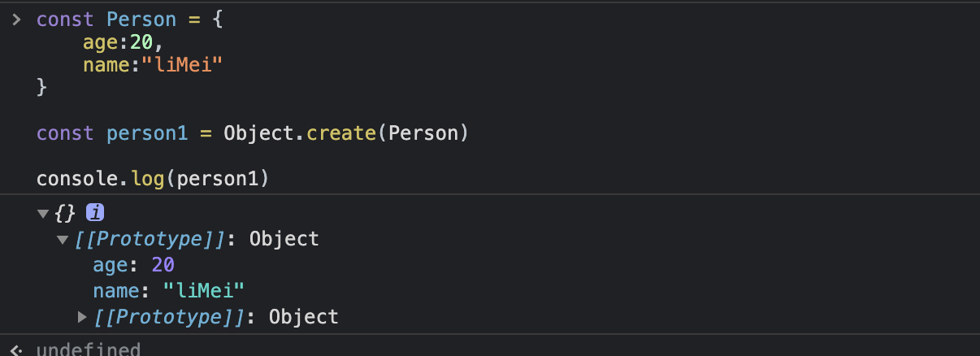
Task: Click the purple 20 value in the output
Action: (x=163, y=265)
